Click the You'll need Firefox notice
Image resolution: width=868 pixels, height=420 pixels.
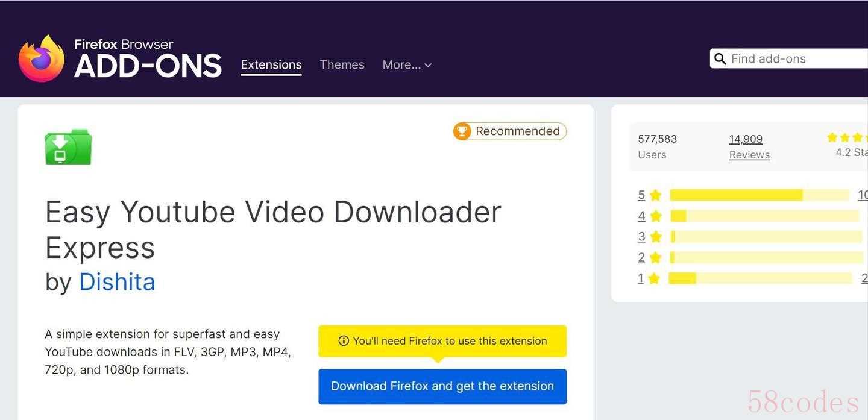442,341
